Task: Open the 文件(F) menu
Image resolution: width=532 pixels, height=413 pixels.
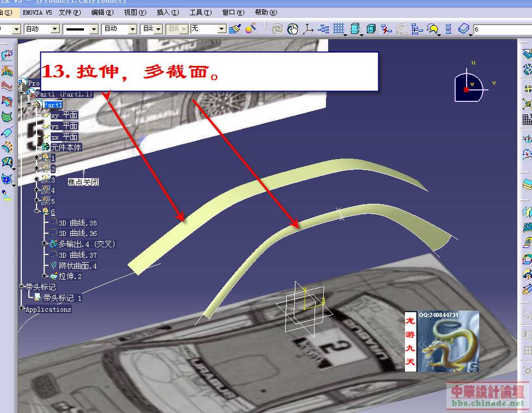Action: coord(70,13)
